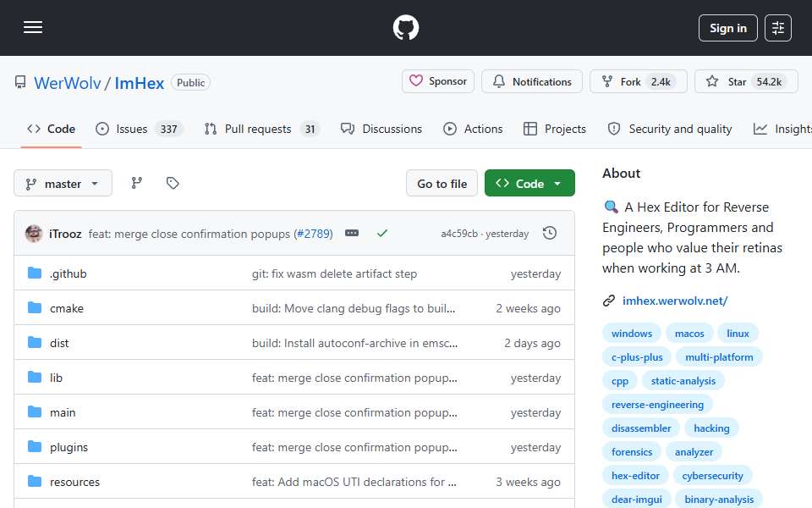Viewport: 812px width, 508px height.
Task: Select the hacking topic tag
Action: point(711,428)
